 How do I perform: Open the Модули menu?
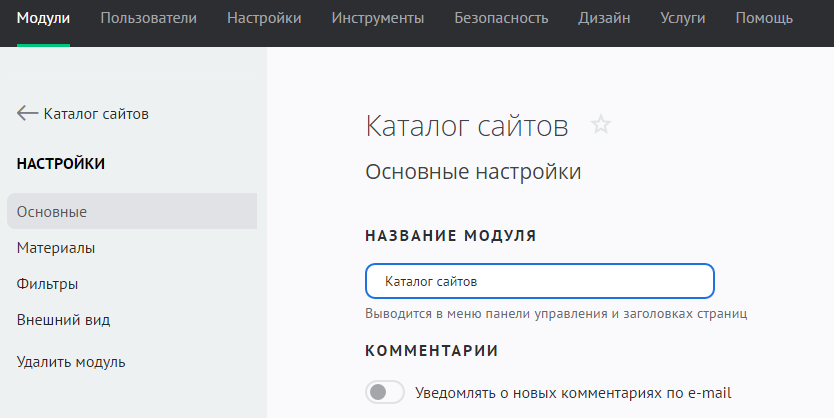point(43,18)
